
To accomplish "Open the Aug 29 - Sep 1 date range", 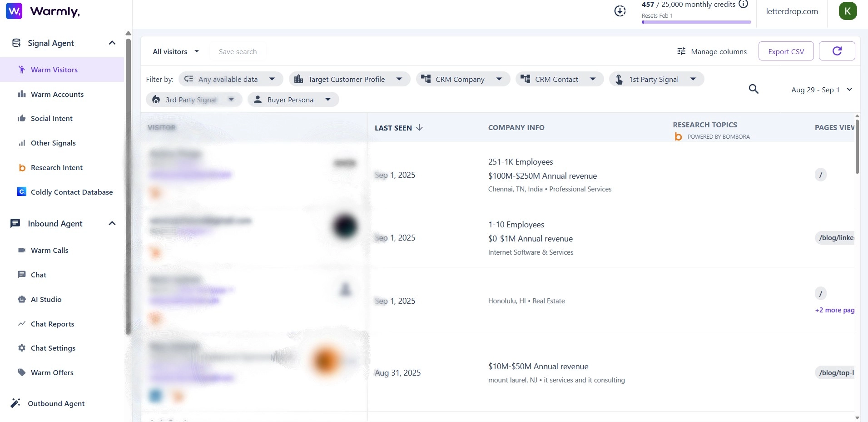I will click(x=821, y=90).
